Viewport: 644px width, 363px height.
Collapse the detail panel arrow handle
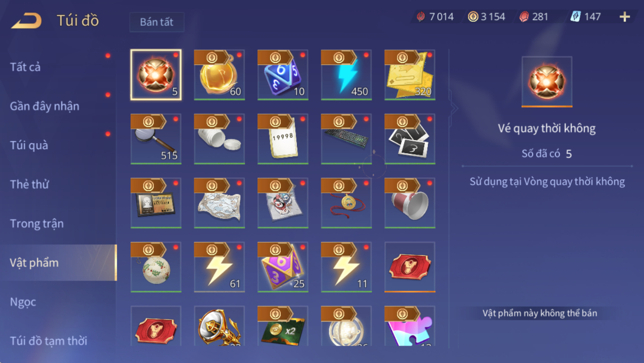[x=454, y=109]
